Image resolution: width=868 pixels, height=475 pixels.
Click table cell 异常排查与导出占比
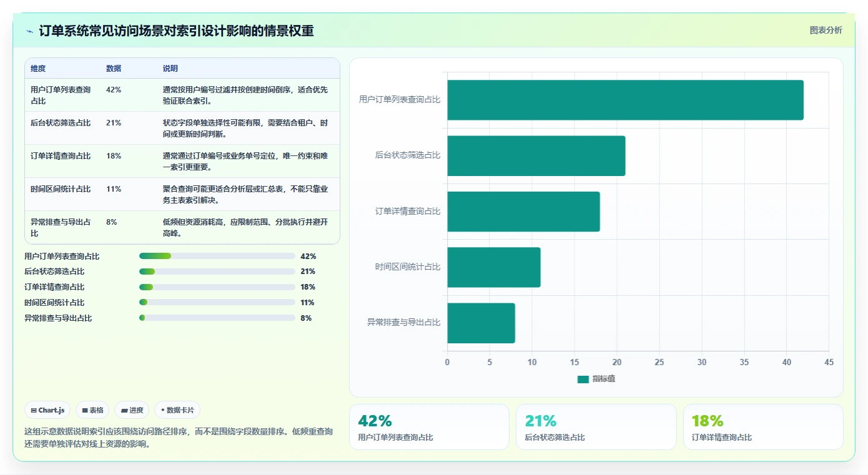[x=61, y=228]
